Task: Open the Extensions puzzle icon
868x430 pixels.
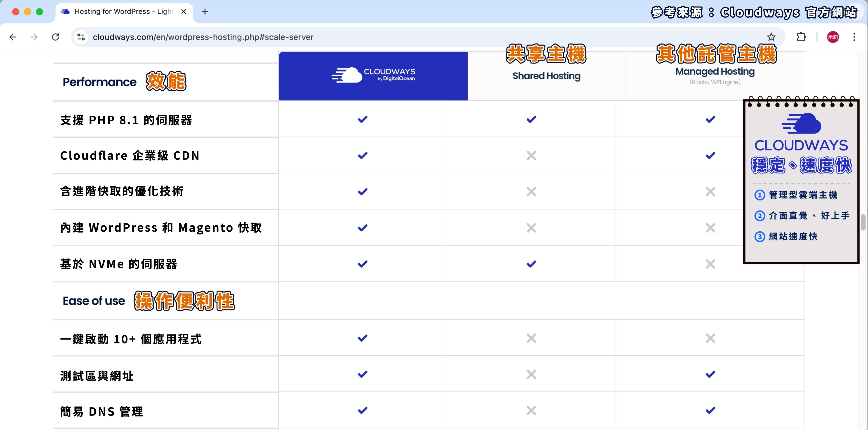Action: (801, 37)
